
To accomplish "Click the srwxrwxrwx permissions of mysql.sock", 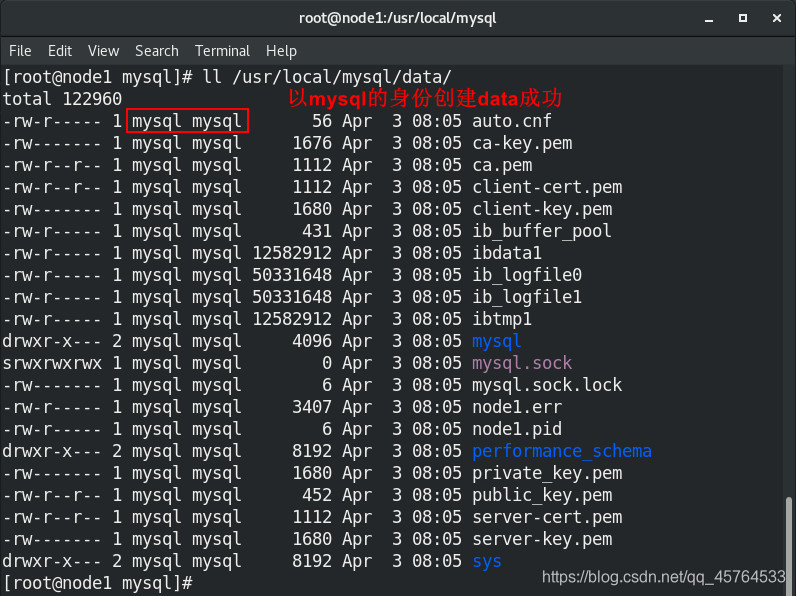I will click(x=52, y=363).
